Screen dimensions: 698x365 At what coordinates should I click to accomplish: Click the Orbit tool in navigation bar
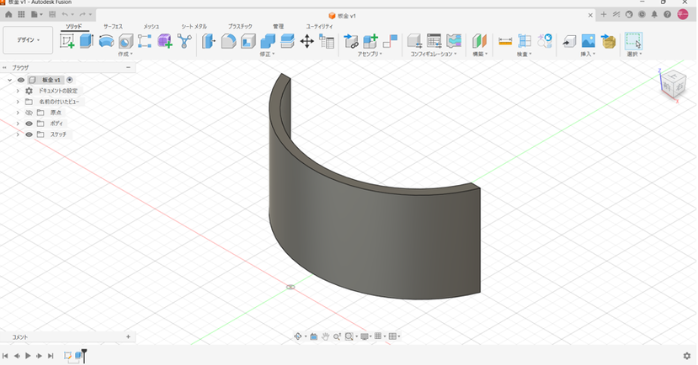click(x=298, y=336)
